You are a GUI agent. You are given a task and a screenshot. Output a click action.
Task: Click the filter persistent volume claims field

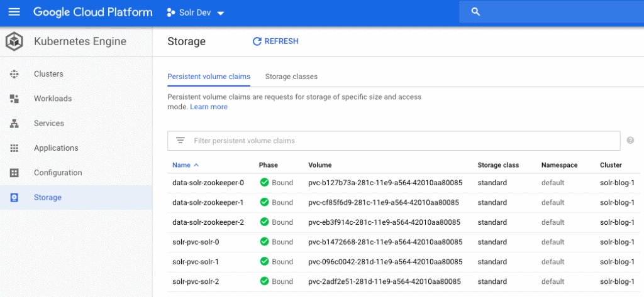(x=394, y=141)
